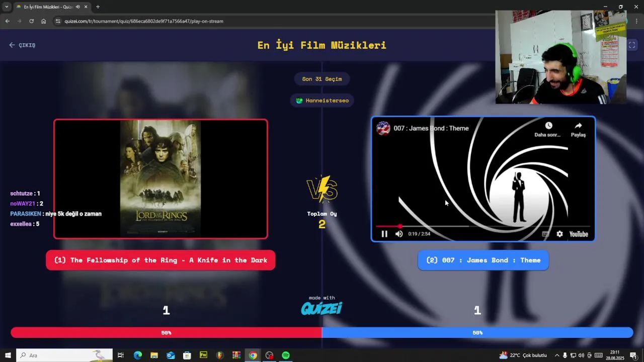644x362 pixels.
Task: Click the Son 31 Seçim label
Action: (x=322, y=79)
